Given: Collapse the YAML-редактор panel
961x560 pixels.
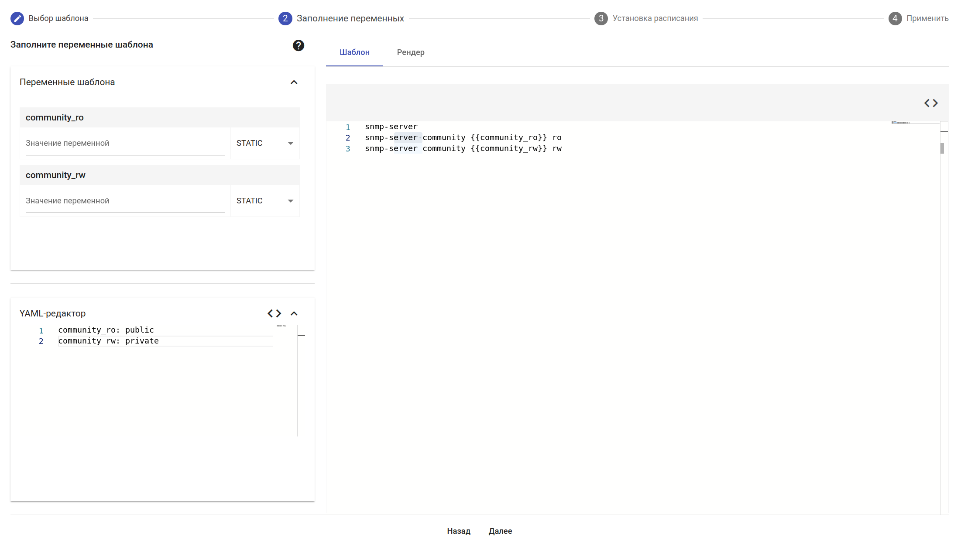Looking at the screenshot, I should (x=294, y=313).
